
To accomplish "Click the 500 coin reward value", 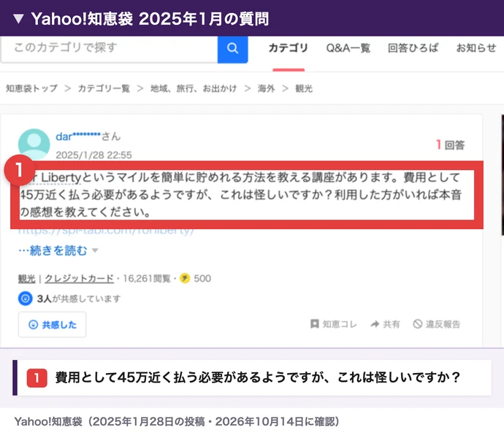I will pos(202,279).
